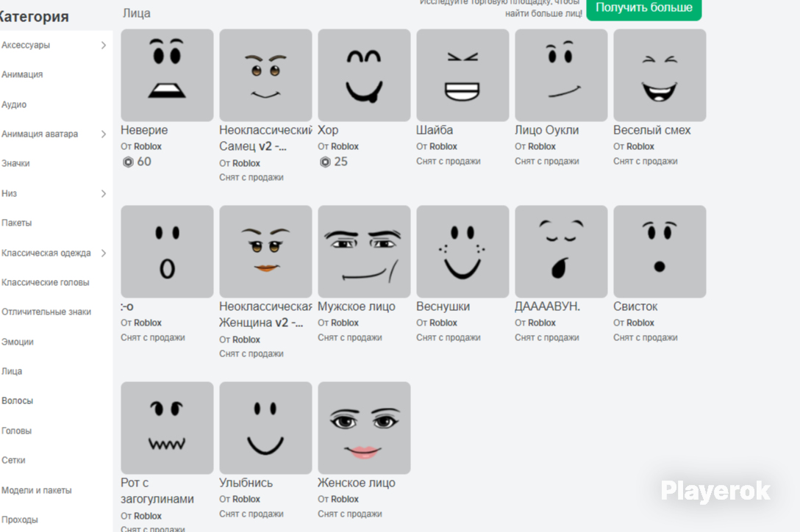Select the Значки category

pyautogui.click(x=15, y=164)
